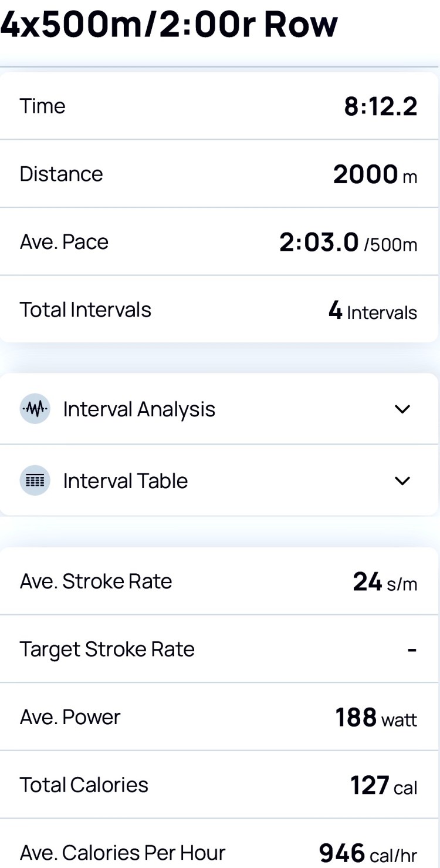Image resolution: width=440 pixels, height=868 pixels.
Task: Select the 2:03.0 /500m pace value
Action: coord(348,242)
